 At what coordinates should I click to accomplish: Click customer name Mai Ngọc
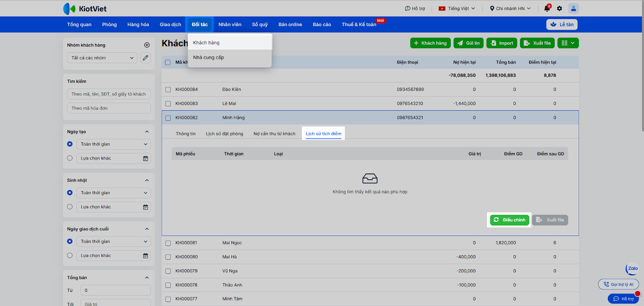point(232,243)
